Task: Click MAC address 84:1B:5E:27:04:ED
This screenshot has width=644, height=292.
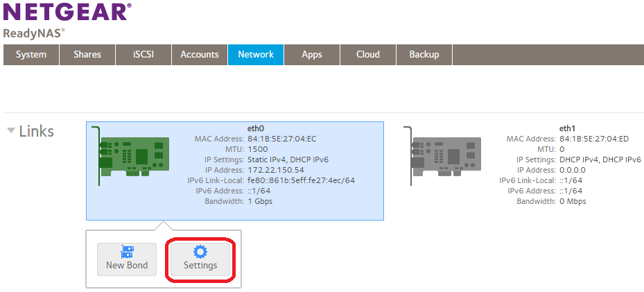Action: coord(594,139)
